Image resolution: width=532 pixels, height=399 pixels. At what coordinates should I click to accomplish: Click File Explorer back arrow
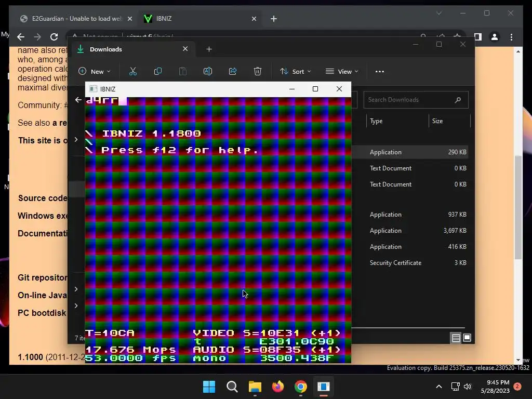tap(78, 100)
